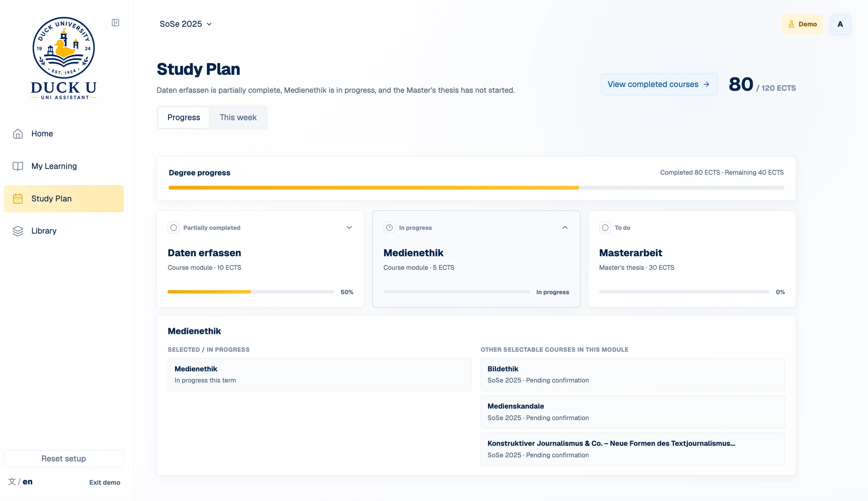Select Study Plan in the sidebar
Image resolution: width=868 pixels, height=501 pixels.
64,199
